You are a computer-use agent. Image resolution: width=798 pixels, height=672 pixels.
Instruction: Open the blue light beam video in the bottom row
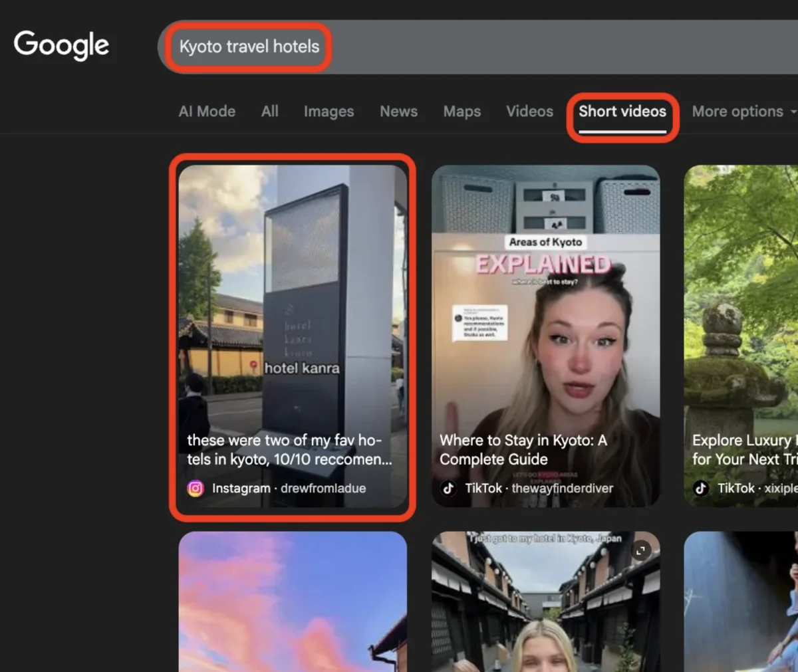click(741, 602)
